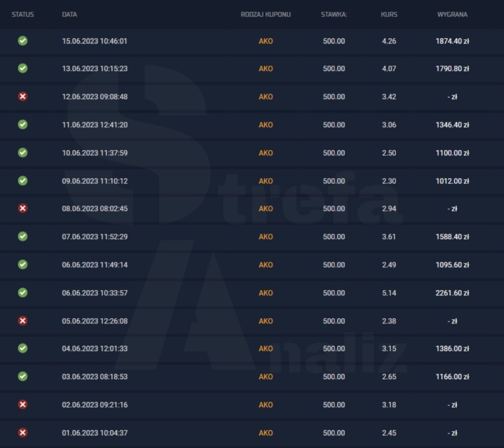Click odds value 5.14
Viewport: 504px width, 448px height.
pyautogui.click(x=389, y=293)
